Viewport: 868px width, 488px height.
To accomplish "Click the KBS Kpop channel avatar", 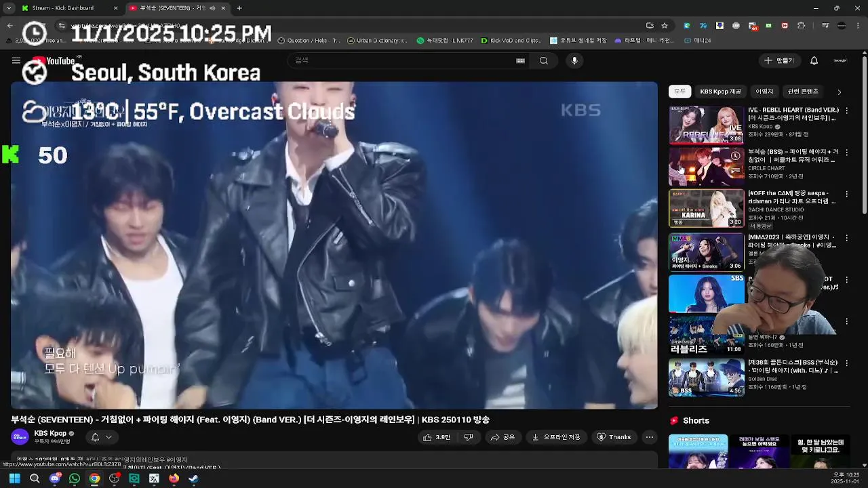I will [x=20, y=437].
